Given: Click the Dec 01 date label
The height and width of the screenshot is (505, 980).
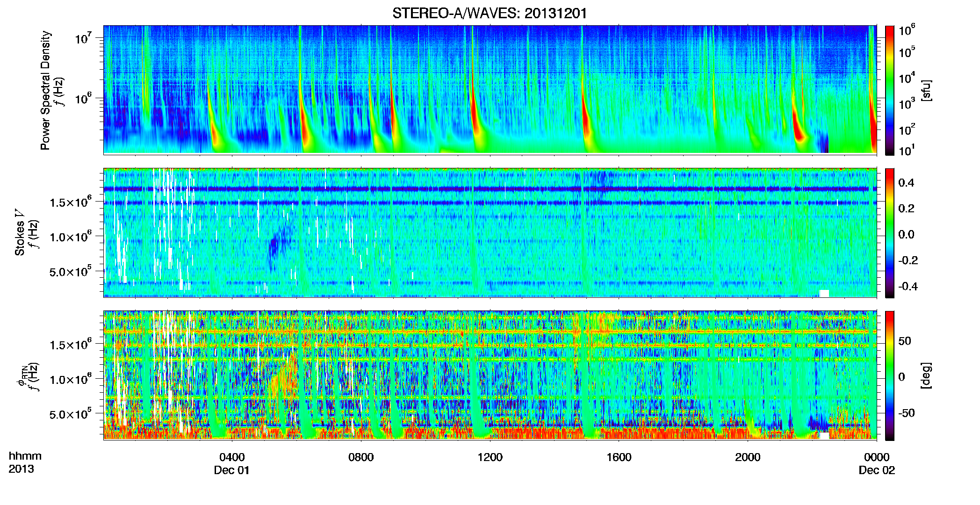Looking at the screenshot, I should tap(232, 470).
